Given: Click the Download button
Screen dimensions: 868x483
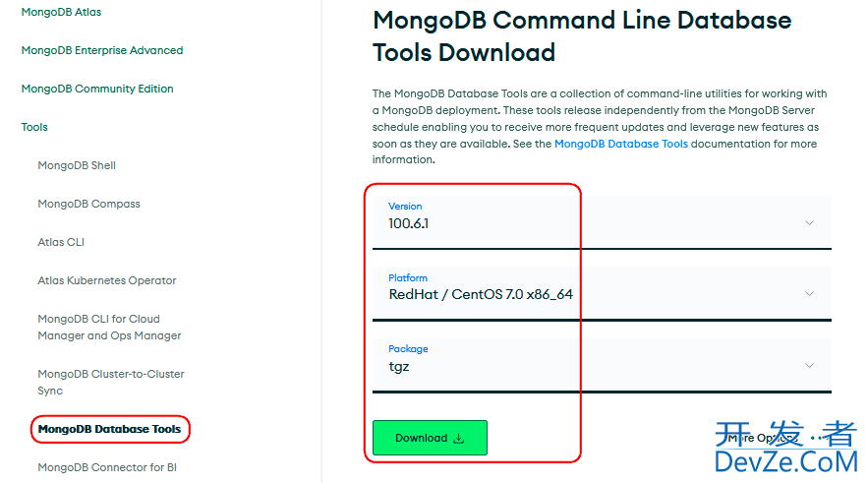Looking at the screenshot, I should coord(429,438).
